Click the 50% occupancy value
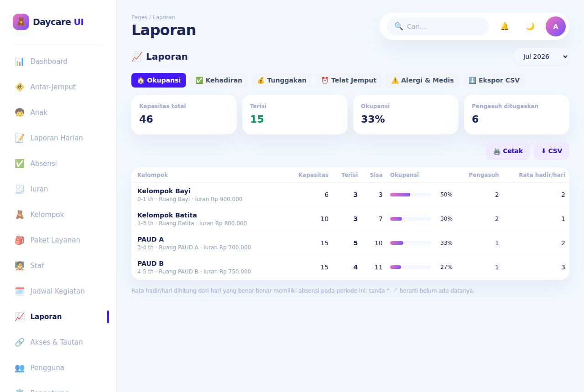The width and height of the screenshot is (584, 392). click(x=446, y=195)
